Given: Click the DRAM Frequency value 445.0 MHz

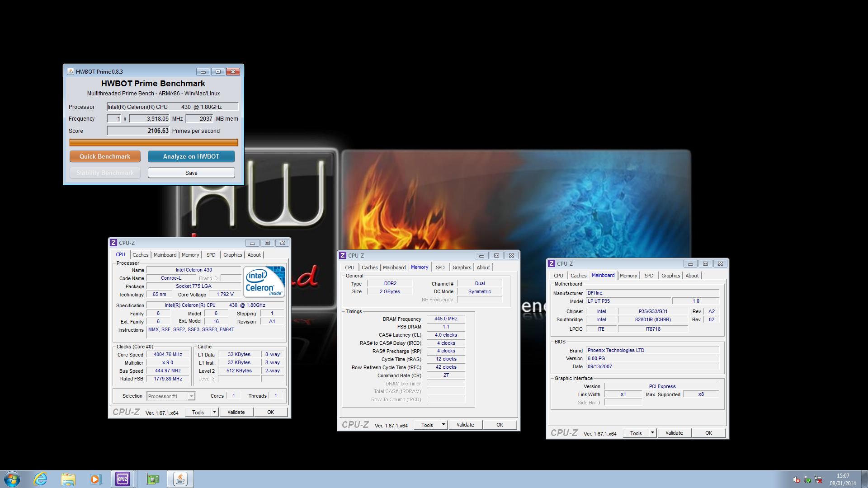Looking at the screenshot, I should click(446, 319).
